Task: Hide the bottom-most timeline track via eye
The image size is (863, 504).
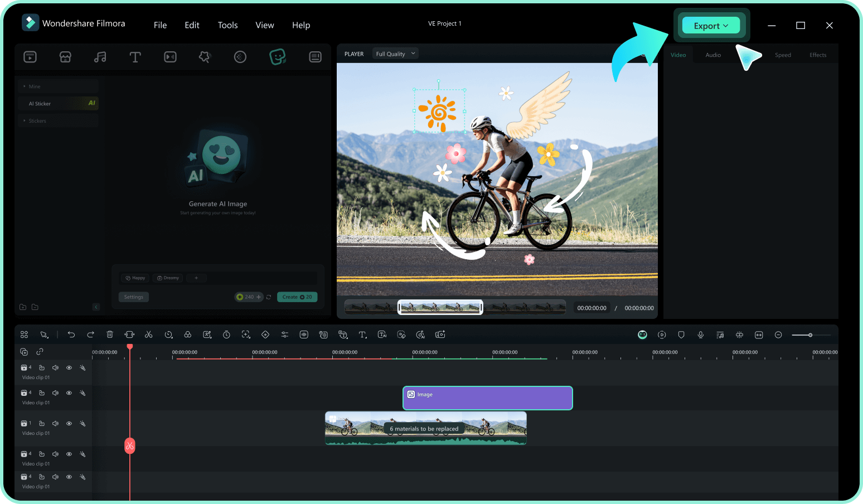Action: click(69, 477)
